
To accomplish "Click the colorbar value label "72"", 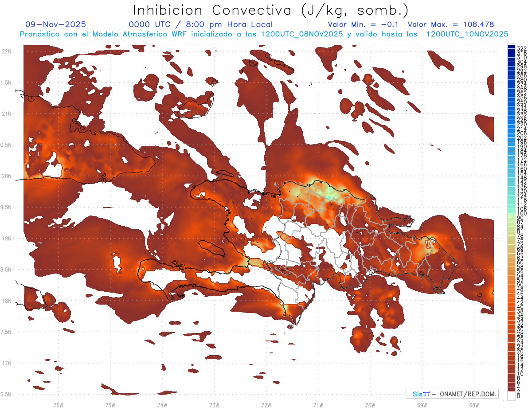I will tap(520, 245).
